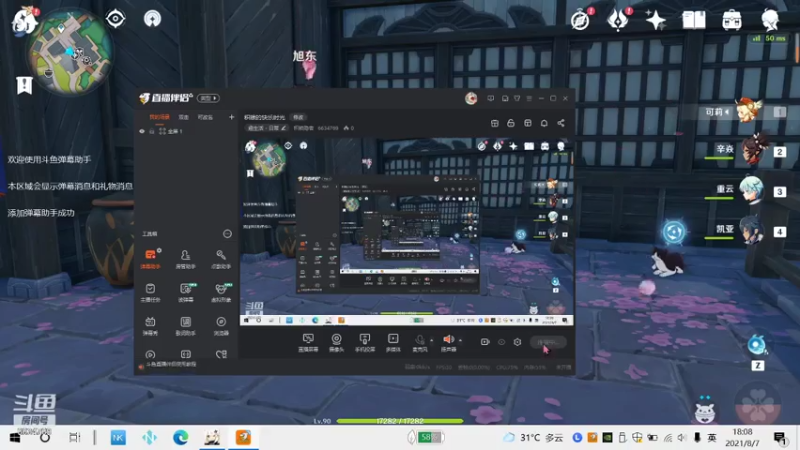Add a 摄像头 camera source
This screenshot has width=800, height=450.
(336, 342)
